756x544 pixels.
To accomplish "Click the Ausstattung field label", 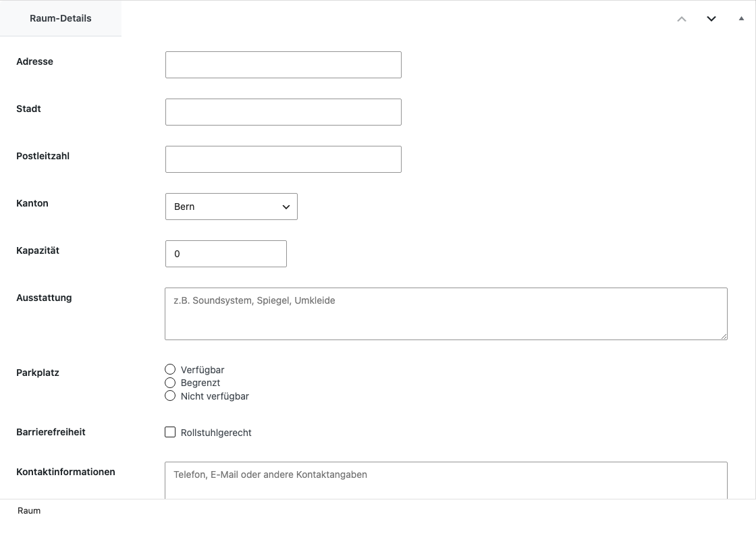I will (44, 298).
